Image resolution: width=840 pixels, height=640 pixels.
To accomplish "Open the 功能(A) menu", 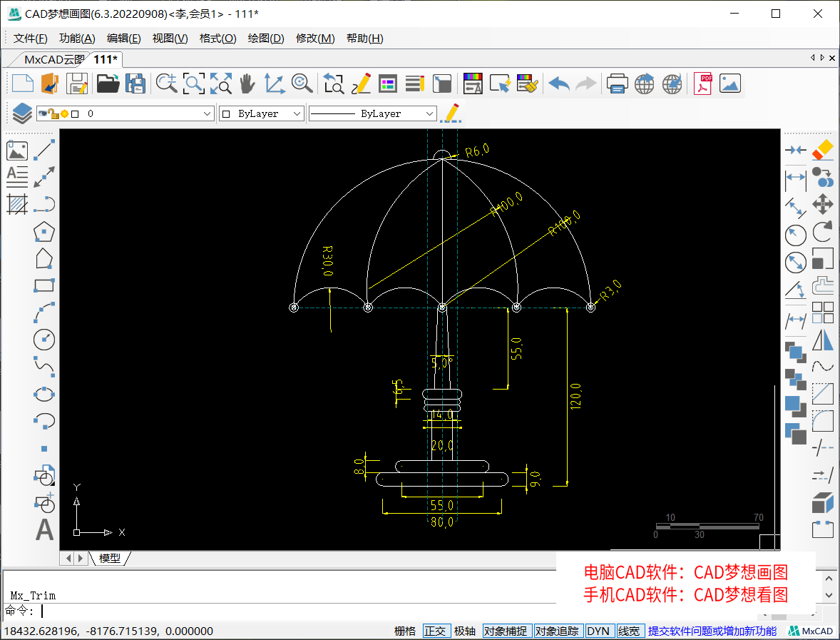I will (x=77, y=38).
